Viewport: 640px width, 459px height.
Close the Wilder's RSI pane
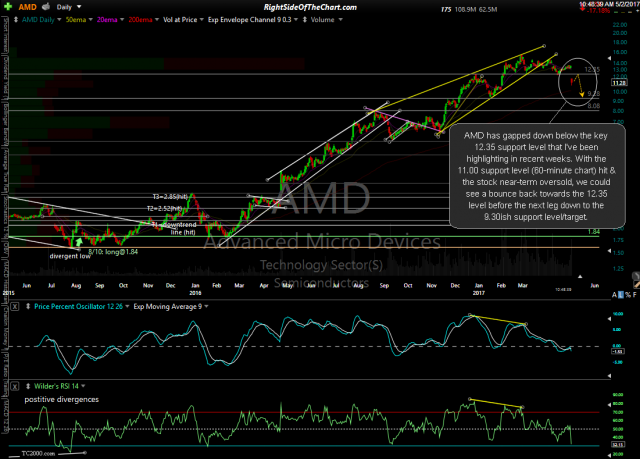point(15,386)
